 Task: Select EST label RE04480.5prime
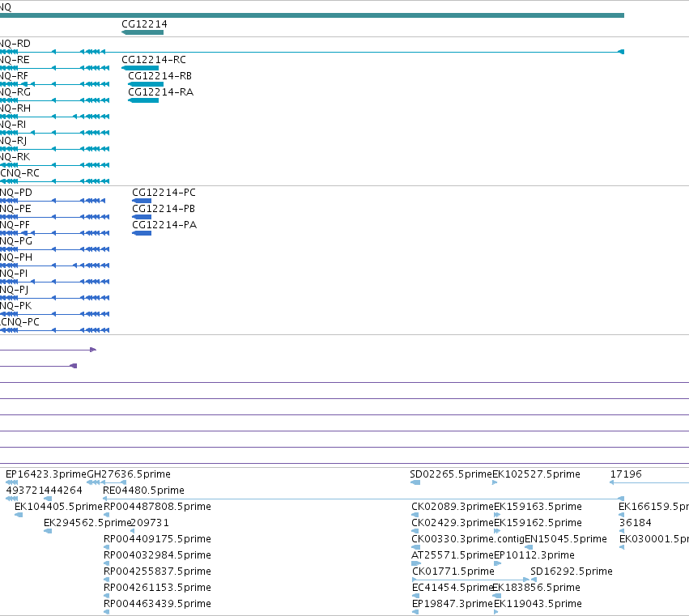click(x=143, y=491)
